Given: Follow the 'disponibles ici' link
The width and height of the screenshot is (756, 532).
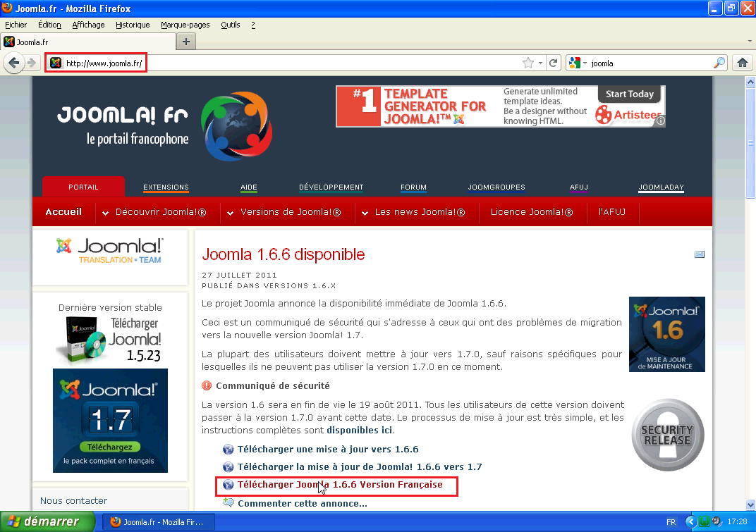Looking at the screenshot, I should tap(359, 430).
